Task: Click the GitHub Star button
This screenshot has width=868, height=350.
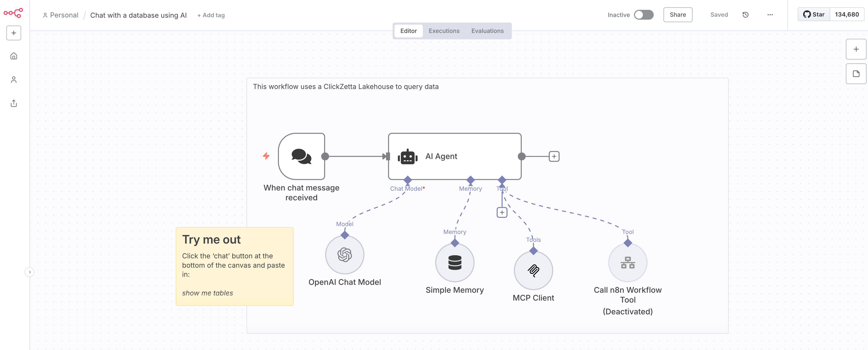Action: 813,15
